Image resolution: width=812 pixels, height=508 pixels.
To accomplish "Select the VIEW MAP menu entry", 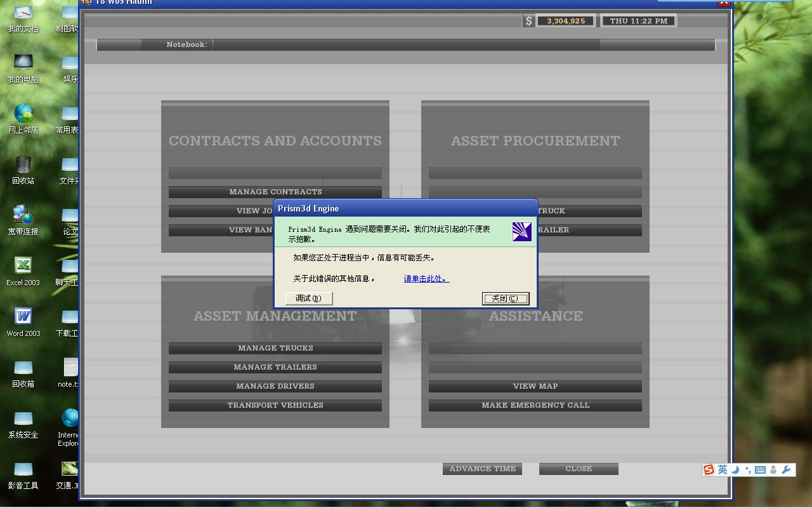I will [535, 386].
